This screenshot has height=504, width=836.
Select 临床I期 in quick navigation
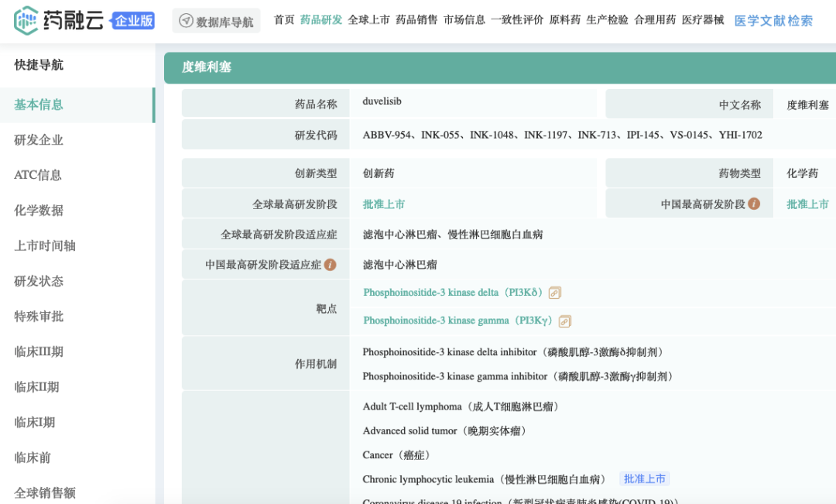[35, 422]
